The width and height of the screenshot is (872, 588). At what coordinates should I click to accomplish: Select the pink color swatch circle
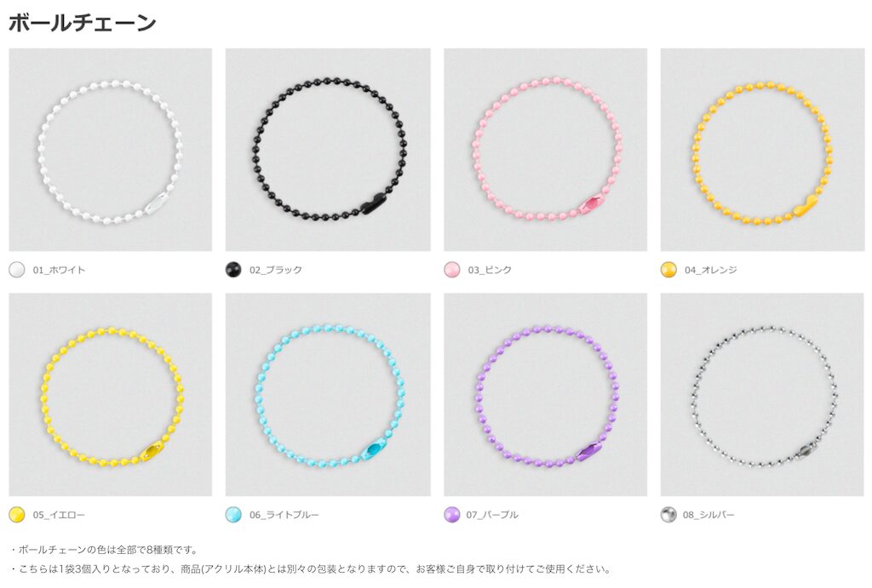click(451, 270)
